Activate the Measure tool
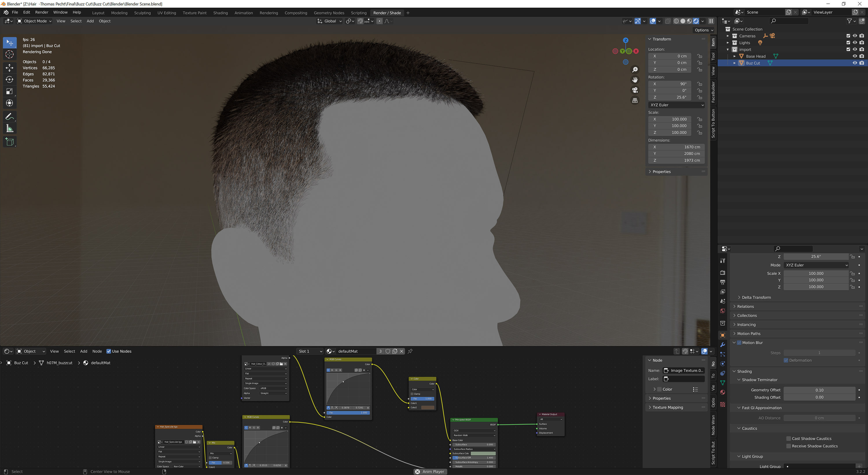 (x=10, y=128)
